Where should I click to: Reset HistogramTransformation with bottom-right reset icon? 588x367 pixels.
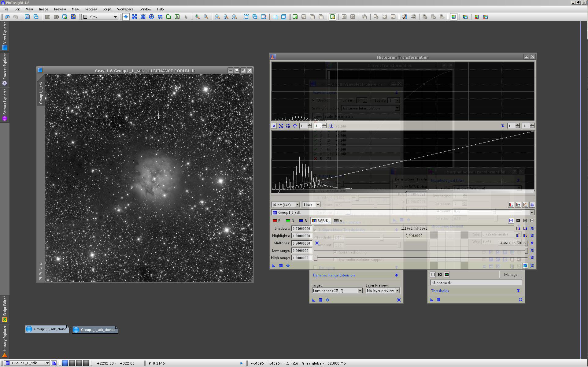532,266
